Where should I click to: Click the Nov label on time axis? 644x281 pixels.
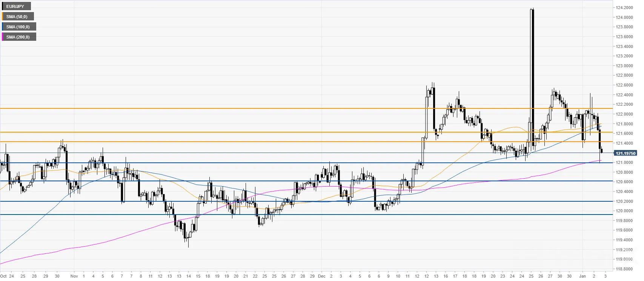pyautogui.click(x=74, y=276)
